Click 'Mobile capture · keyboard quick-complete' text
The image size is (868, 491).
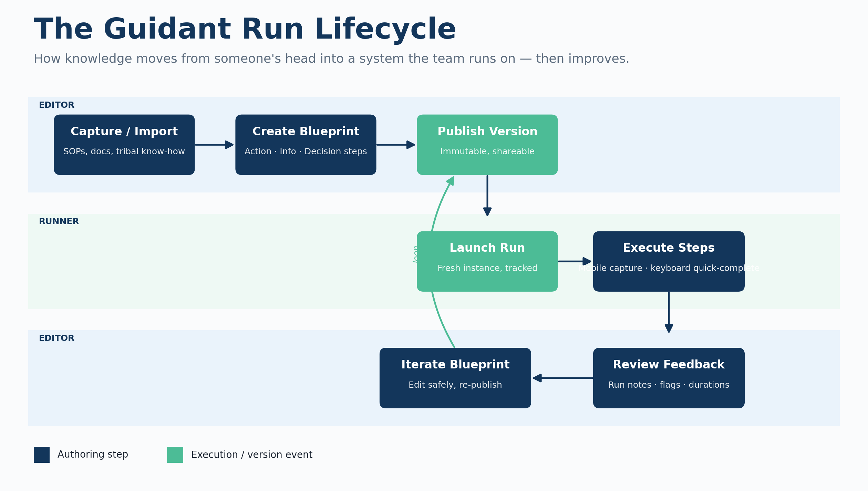[669, 268]
